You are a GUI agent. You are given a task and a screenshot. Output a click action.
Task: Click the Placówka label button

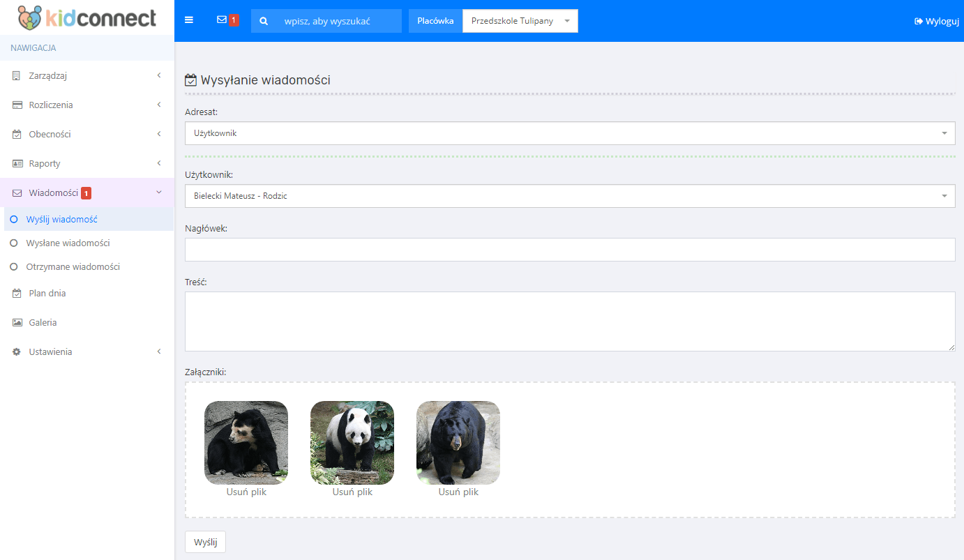point(435,21)
